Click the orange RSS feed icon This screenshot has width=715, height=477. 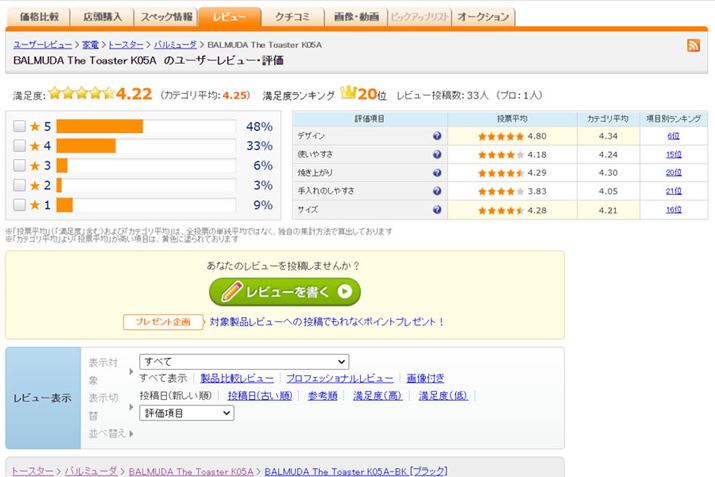693,46
